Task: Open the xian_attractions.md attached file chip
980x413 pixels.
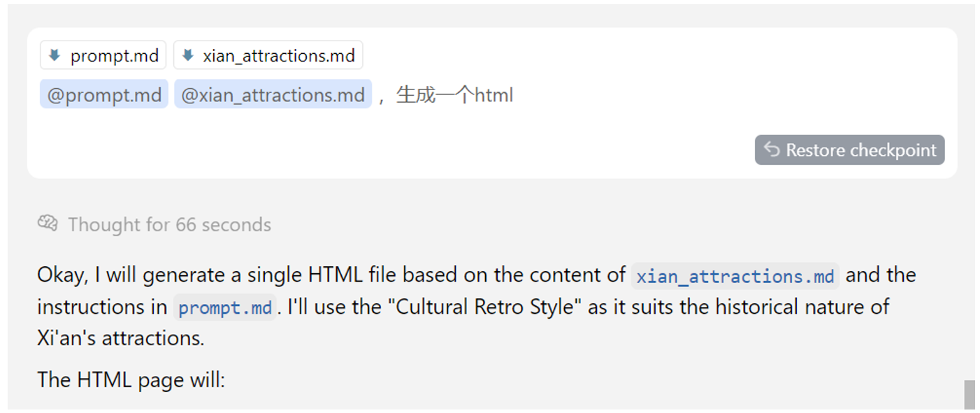Action: pyautogui.click(x=268, y=55)
